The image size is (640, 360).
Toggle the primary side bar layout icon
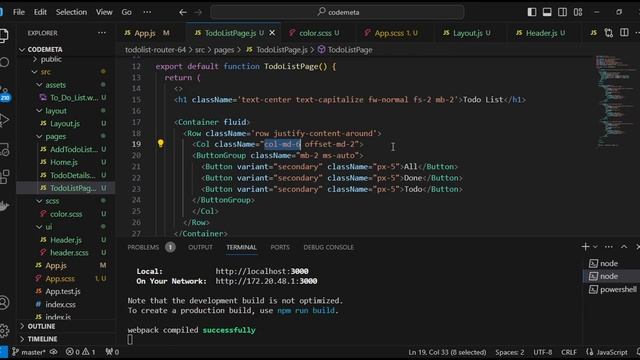(x=531, y=12)
